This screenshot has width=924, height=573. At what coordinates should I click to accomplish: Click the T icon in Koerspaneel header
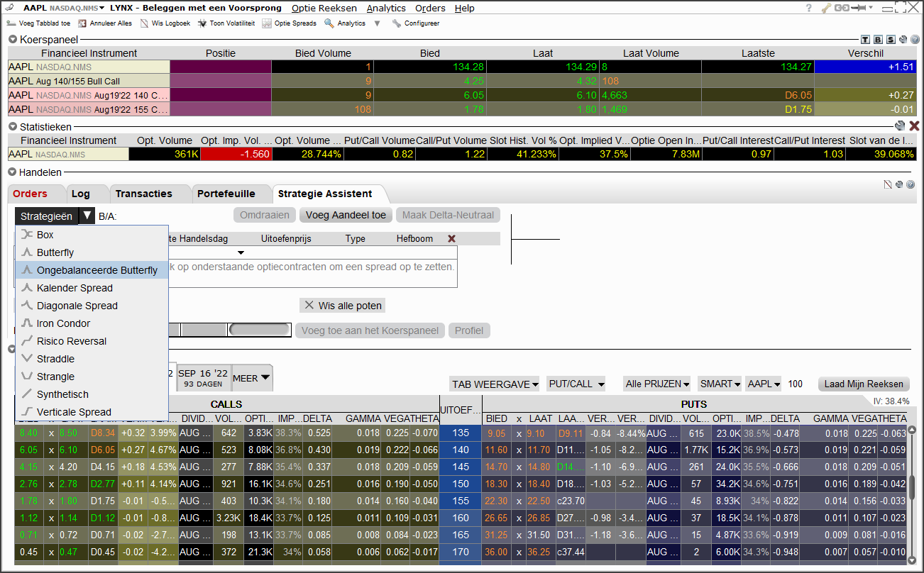[x=866, y=40]
